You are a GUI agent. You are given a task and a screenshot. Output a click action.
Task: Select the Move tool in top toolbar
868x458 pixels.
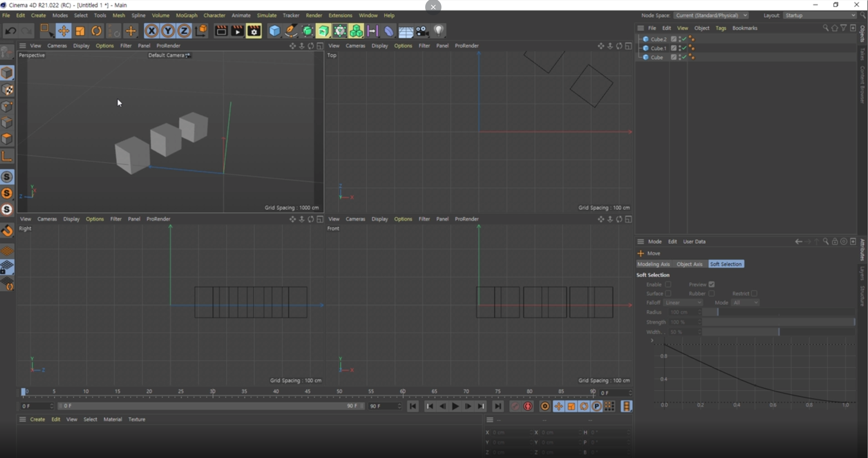[x=64, y=31]
